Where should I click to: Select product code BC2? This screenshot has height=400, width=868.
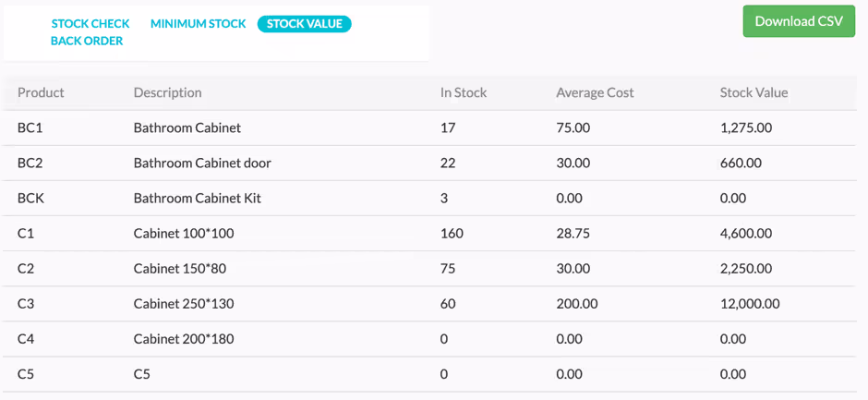30,164
